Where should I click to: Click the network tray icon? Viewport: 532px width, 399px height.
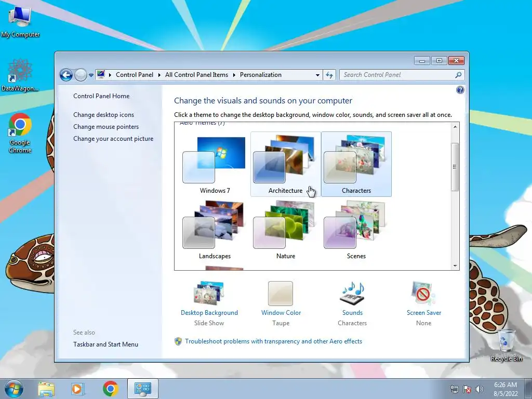[x=454, y=389]
